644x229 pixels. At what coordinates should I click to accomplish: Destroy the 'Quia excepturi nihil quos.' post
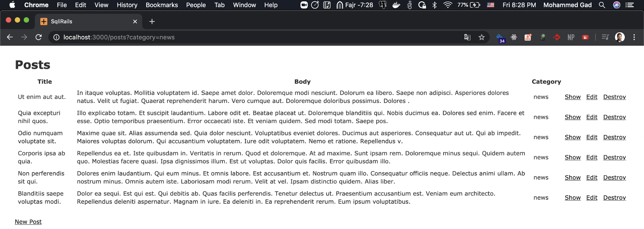tap(615, 117)
